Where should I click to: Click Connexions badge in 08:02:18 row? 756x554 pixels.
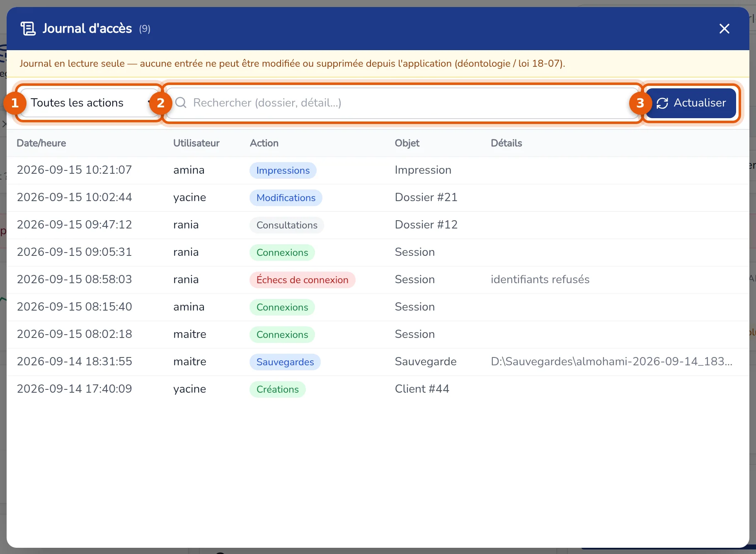(x=282, y=335)
